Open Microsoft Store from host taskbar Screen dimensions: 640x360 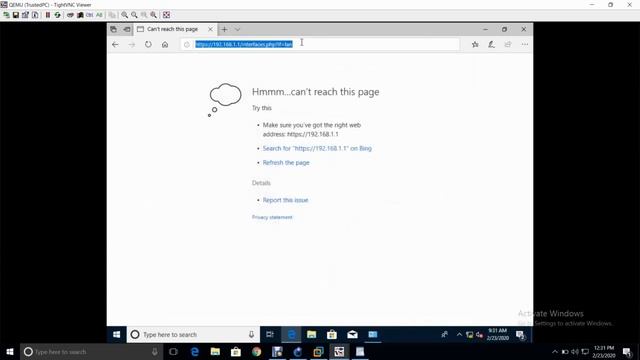tap(236, 352)
